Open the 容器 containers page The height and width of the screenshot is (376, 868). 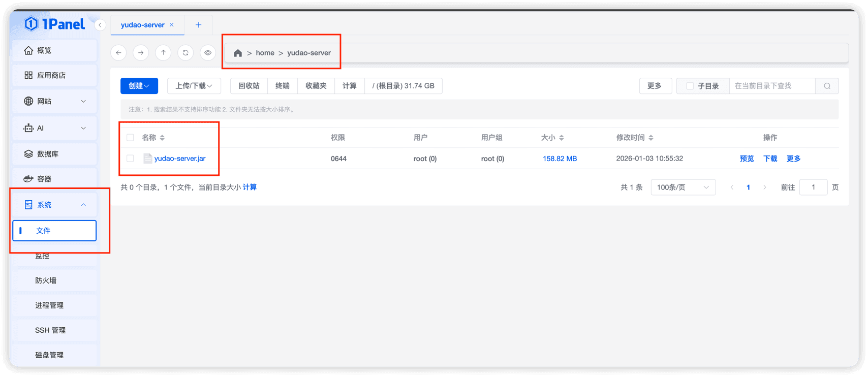[x=54, y=179]
